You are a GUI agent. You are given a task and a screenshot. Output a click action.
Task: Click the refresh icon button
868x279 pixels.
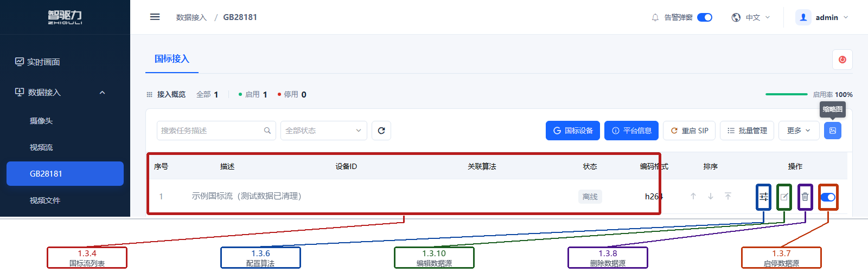click(381, 131)
